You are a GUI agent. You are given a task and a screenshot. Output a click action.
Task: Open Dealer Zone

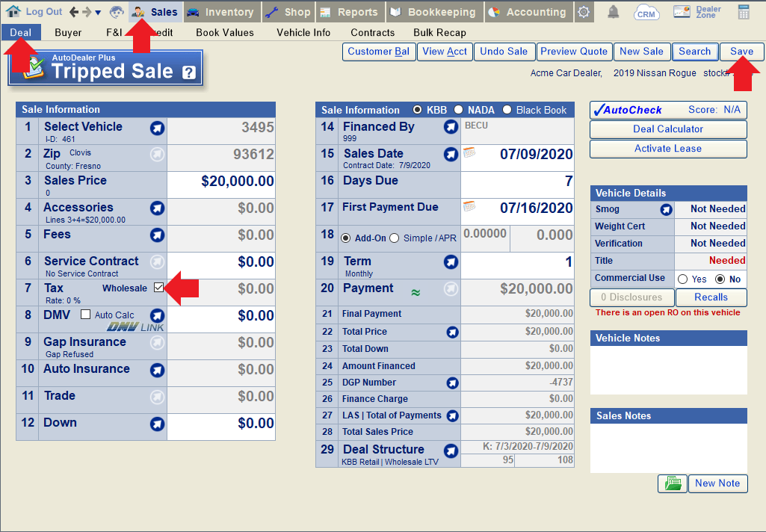[696, 12]
